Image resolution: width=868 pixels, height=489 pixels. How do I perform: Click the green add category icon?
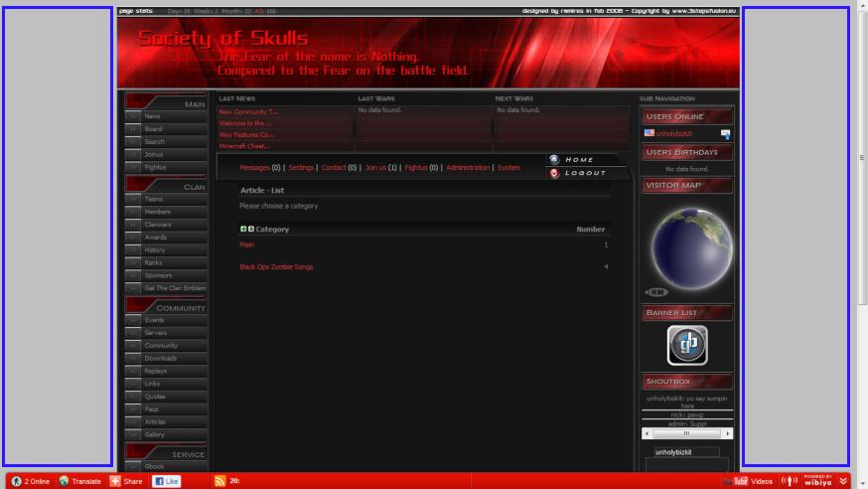pyautogui.click(x=243, y=229)
